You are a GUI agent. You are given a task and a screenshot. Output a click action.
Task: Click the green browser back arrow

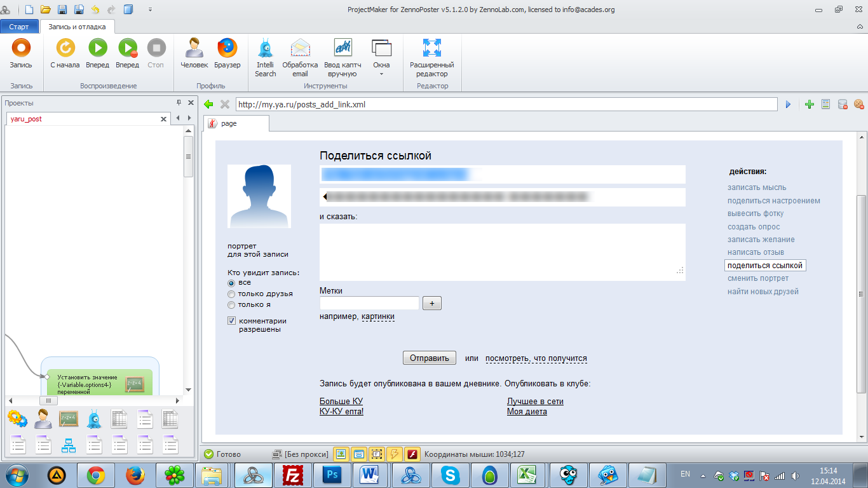tap(208, 104)
